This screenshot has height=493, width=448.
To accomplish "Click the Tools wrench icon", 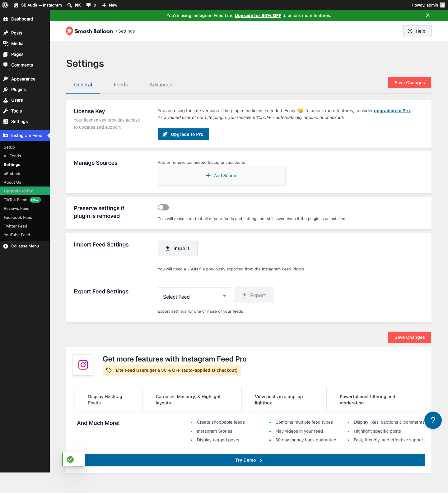I will 6,111.
